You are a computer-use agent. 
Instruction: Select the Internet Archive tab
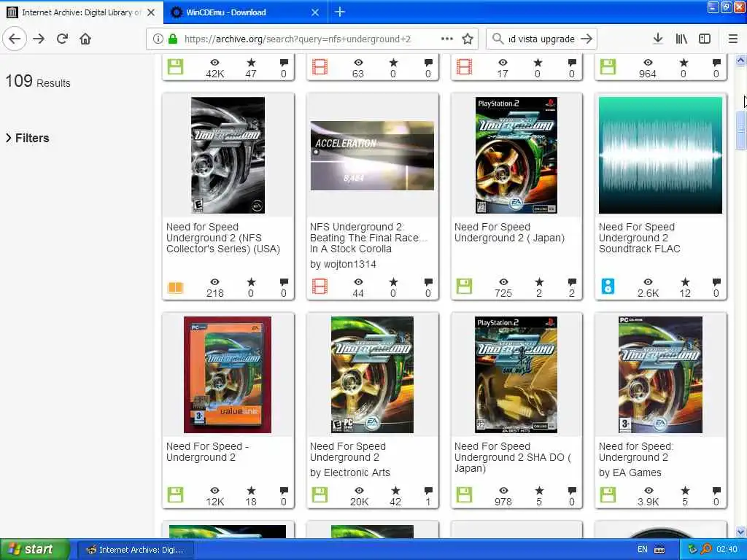[81, 12]
